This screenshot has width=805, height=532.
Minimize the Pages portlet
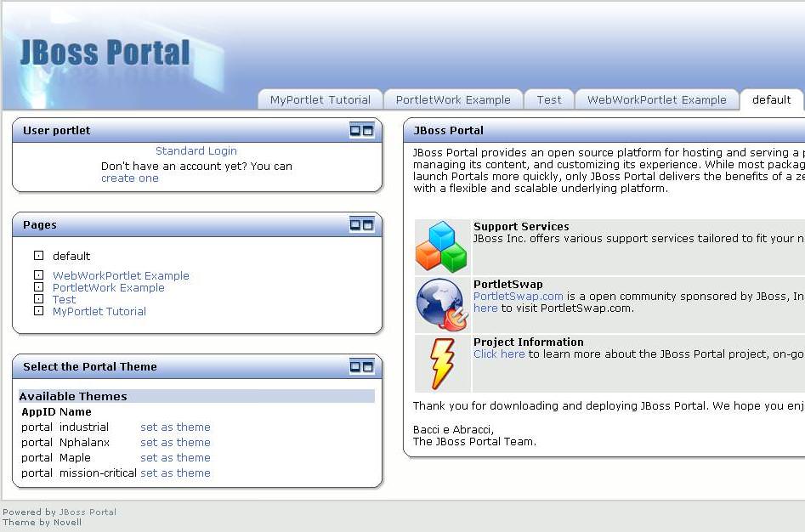(x=355, y=224)
